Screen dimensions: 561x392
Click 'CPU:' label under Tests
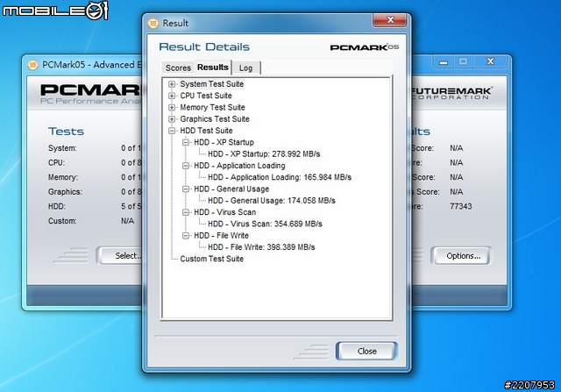click(x=56, y=162)
